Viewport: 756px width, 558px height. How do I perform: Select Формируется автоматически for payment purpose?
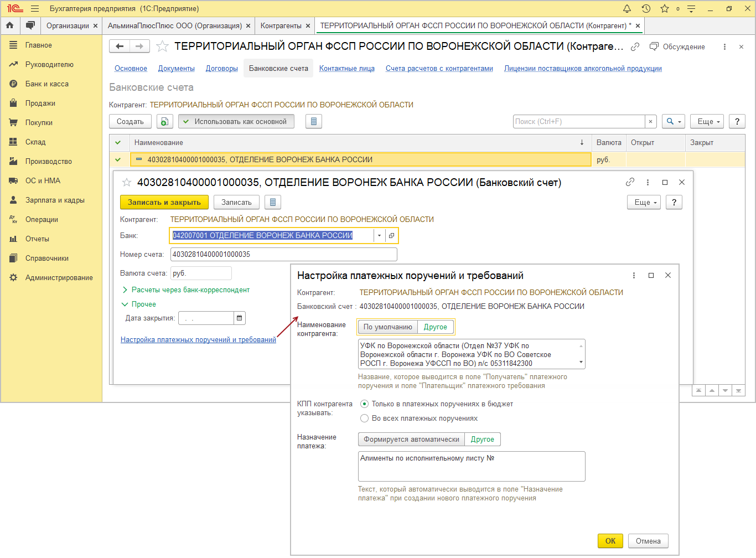coord(412,440)
